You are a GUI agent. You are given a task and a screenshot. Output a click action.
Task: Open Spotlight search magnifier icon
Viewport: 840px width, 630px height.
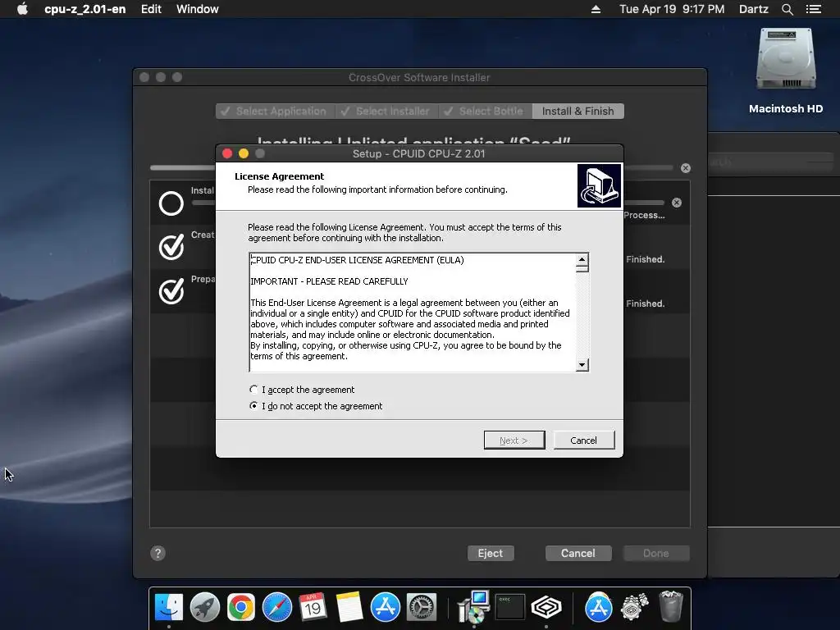coord(787,9)
